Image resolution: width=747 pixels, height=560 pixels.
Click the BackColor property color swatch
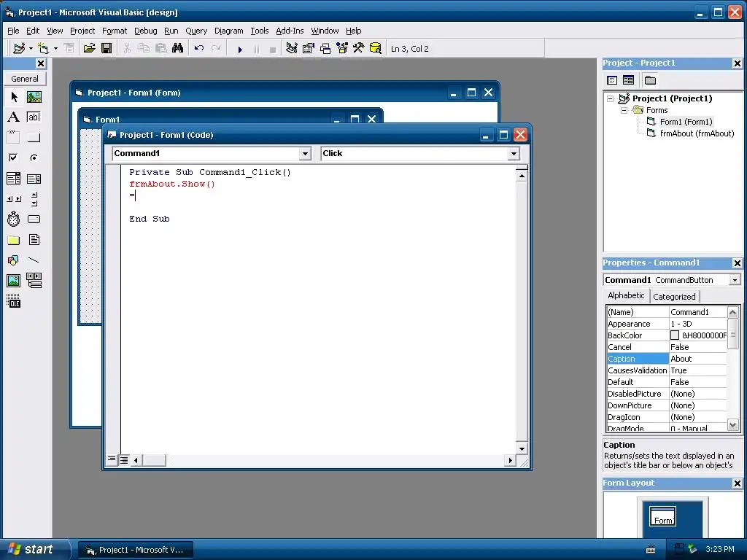[x=675, y=335]
